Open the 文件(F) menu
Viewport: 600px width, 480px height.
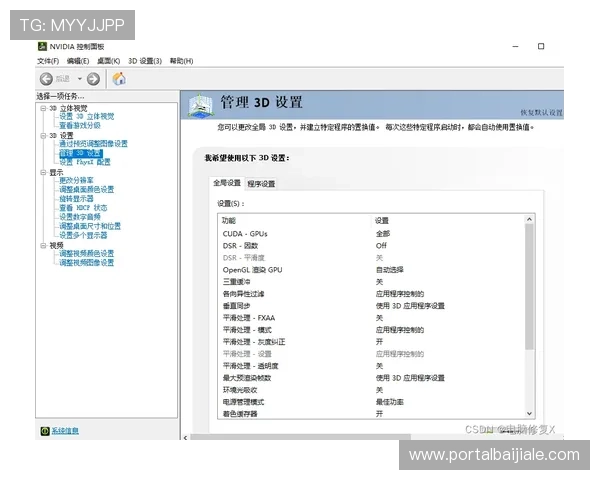[x=48, y=61]
